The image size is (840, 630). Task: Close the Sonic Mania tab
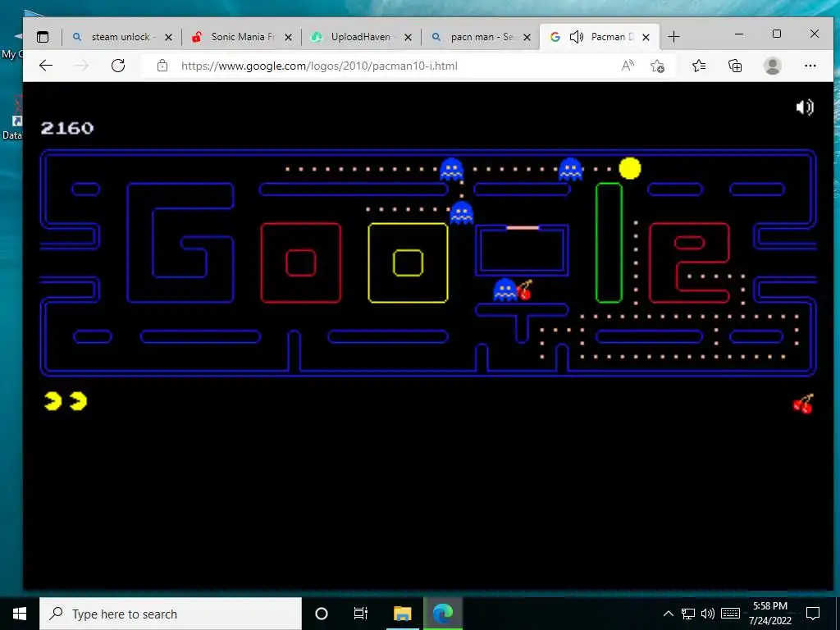(288, 38)
